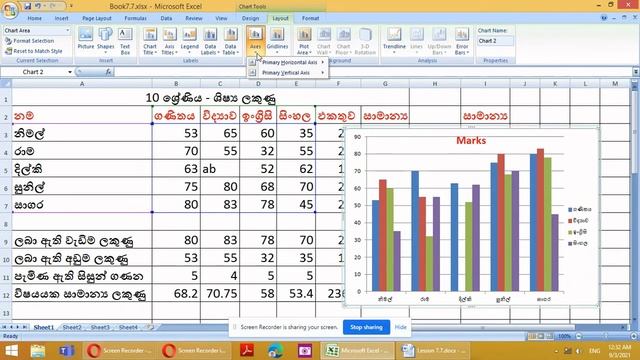Image resolution: width=640 pixels, height=360 pixels.
Task: Open the Data Table options
Action: [x=230, y=41]
